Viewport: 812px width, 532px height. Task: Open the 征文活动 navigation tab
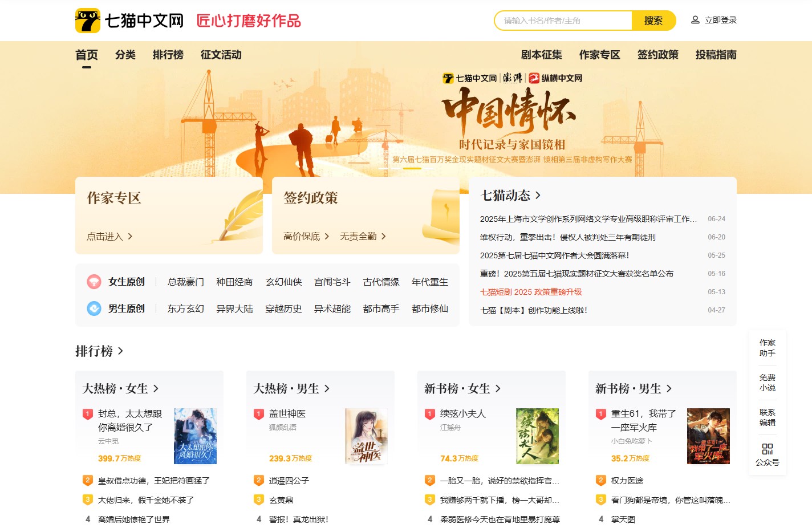221,55
